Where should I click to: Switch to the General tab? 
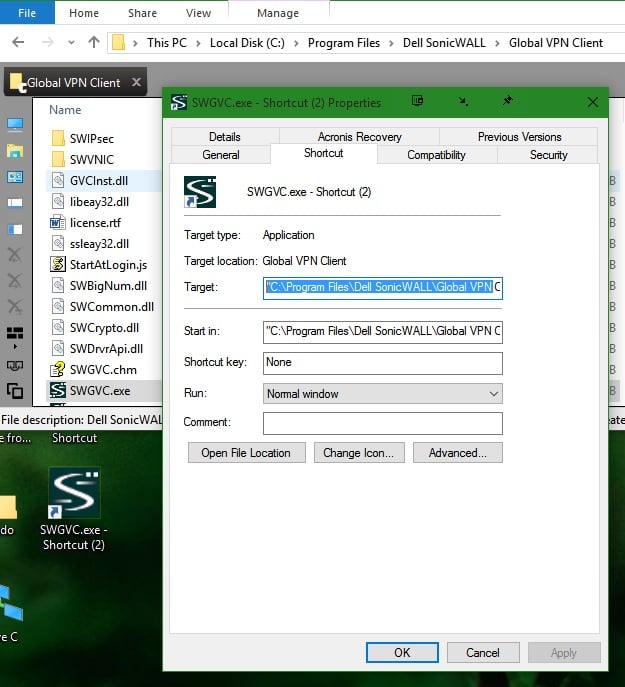221,155
